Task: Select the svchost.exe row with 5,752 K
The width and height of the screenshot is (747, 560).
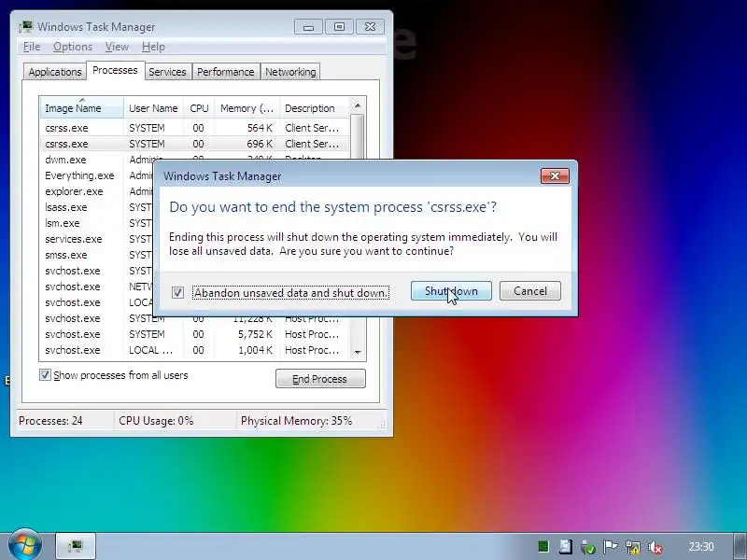Action: [x=194, y=334]
